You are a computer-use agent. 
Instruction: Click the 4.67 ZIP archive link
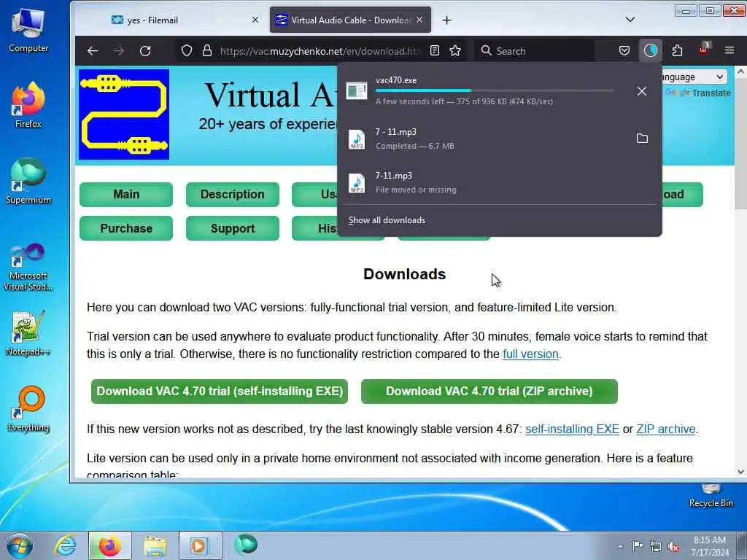tap(665, 429)
